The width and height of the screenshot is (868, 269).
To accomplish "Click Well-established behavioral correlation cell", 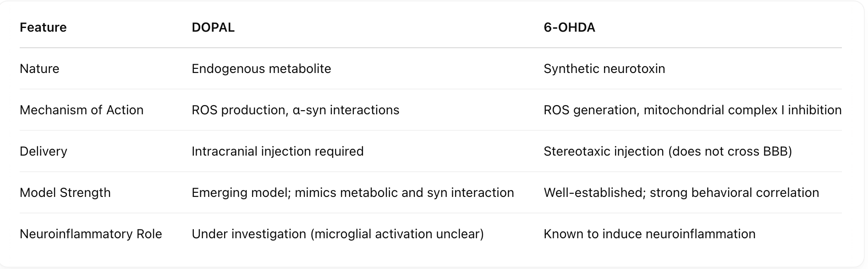I will (681, 193).
